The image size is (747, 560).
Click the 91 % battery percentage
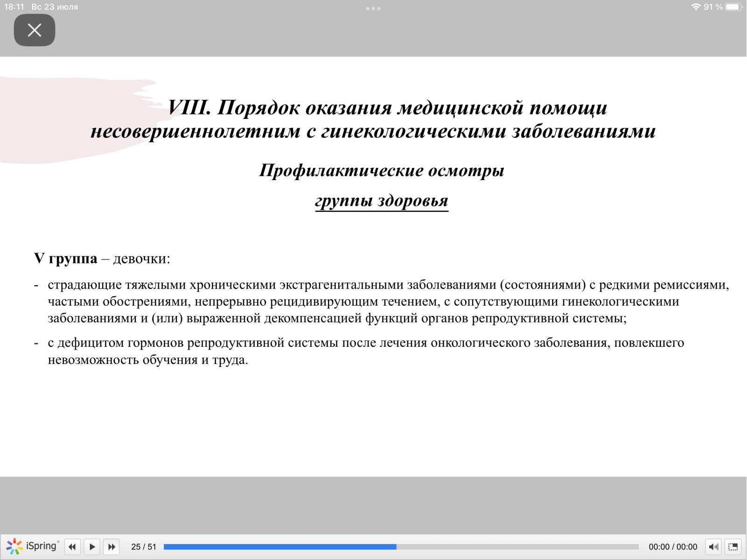pos(713,7)
